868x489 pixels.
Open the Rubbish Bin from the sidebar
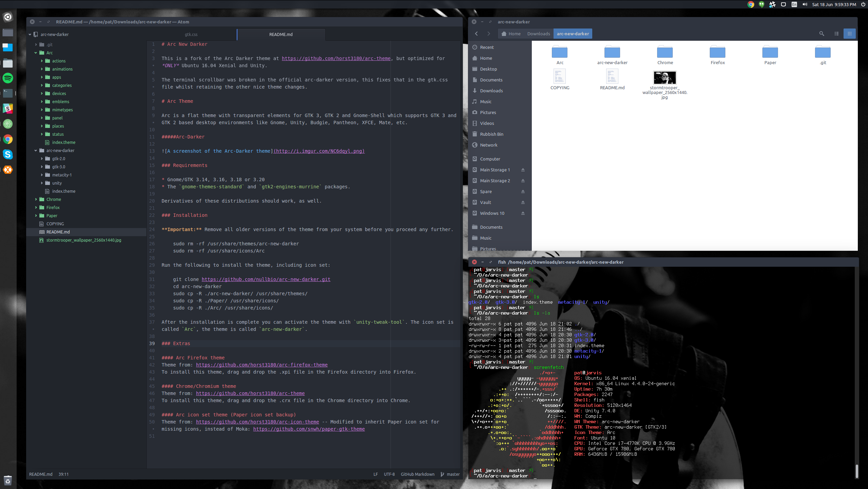(x=492, y=134)
